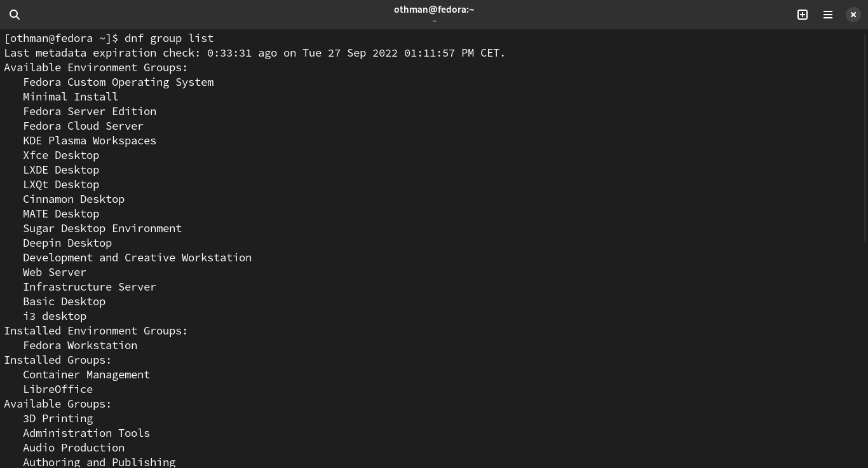Click the othman@fedora:~ window title

coord(434,10)
